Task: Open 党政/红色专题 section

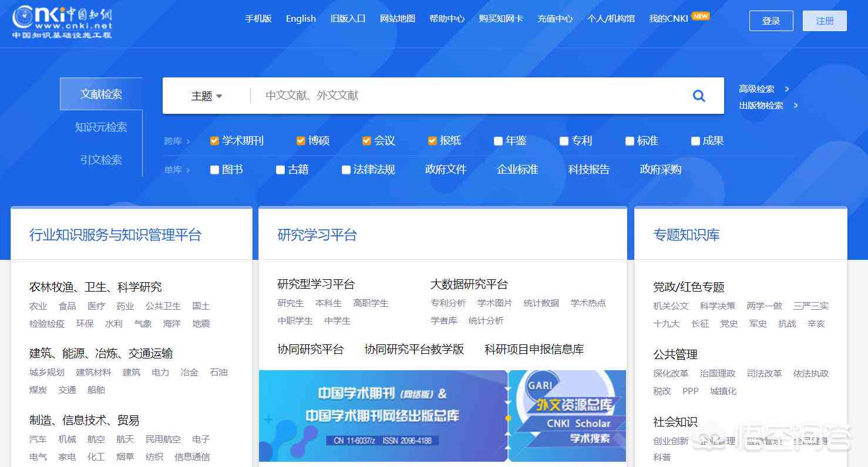Action: [x=689, y=287]
